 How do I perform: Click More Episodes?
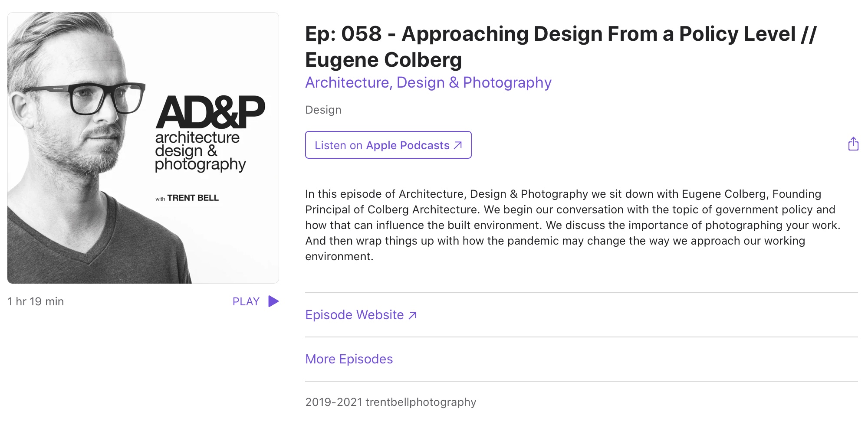349,359
